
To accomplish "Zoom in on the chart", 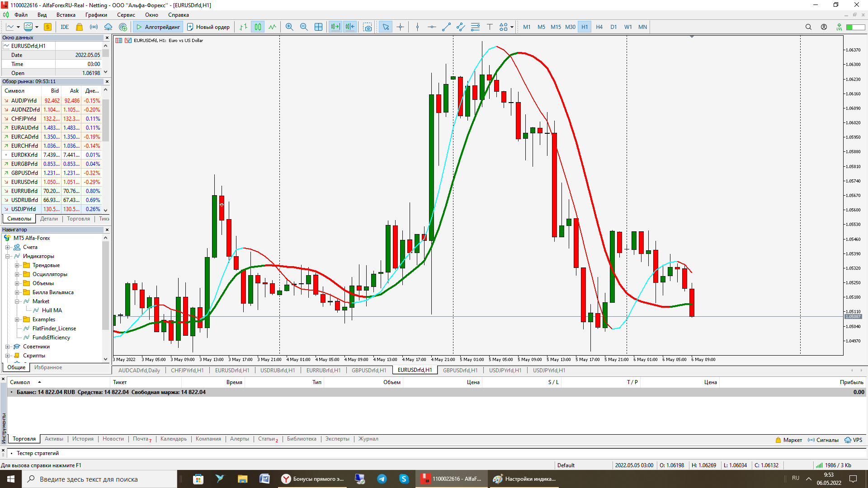I will [x=289, y=27].
